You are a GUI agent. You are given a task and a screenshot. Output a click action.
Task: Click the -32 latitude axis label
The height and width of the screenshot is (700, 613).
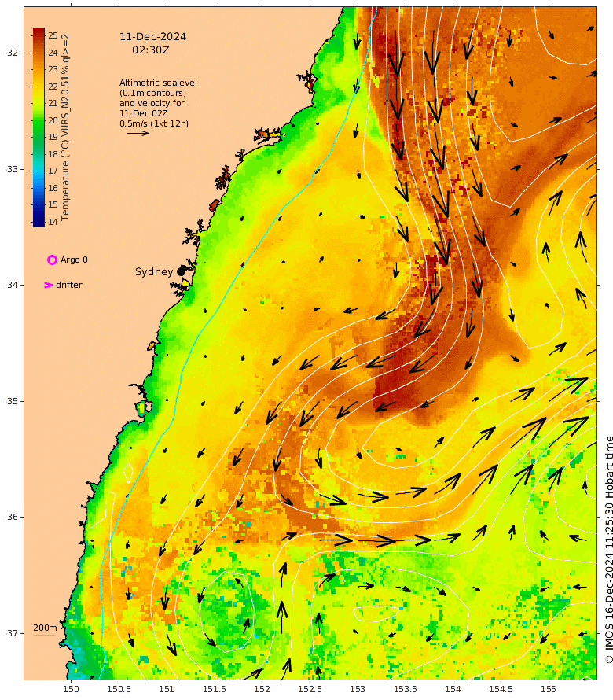[x=12, y=53]
